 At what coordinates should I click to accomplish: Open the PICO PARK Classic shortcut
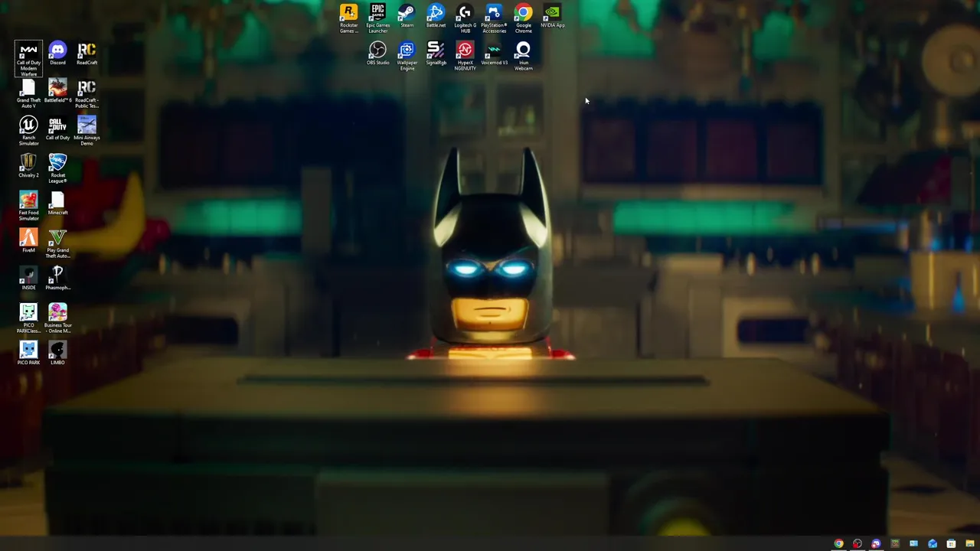[x=28, y=318]
